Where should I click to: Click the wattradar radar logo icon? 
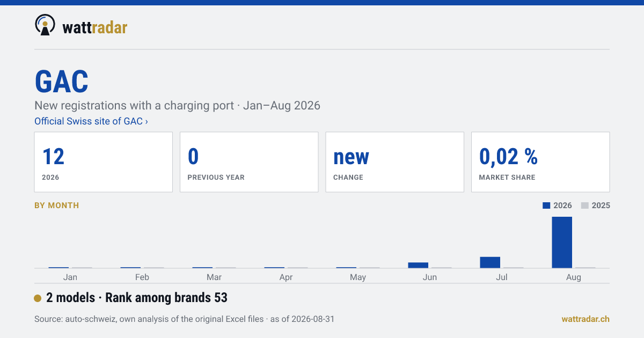[x=45, y=25]
